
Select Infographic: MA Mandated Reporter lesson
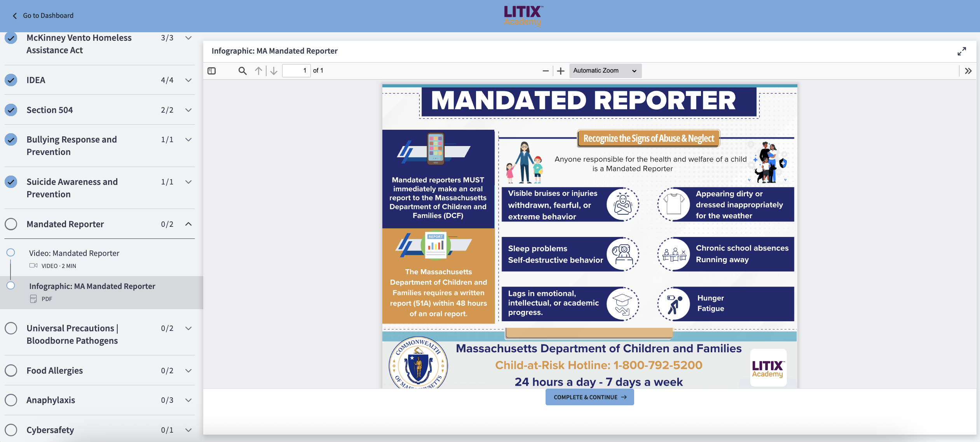92,286
